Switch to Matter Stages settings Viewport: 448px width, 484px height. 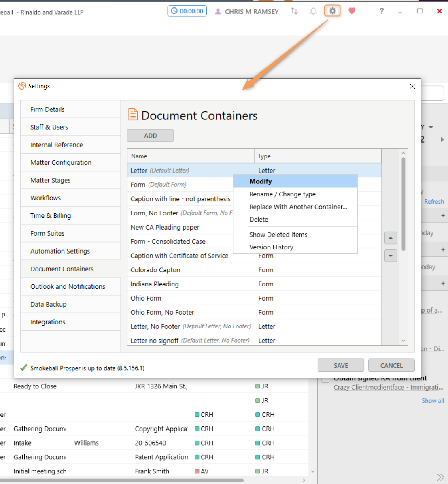(70, 180)
